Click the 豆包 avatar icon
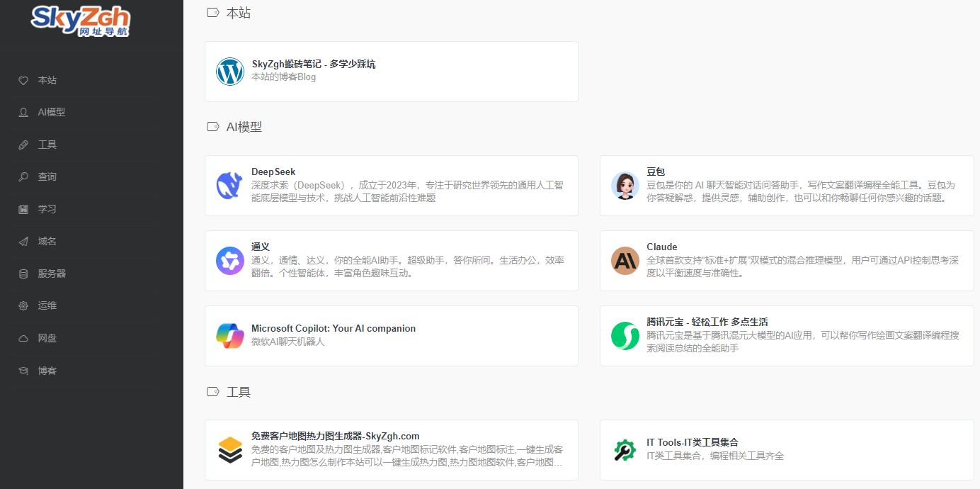 625,186
